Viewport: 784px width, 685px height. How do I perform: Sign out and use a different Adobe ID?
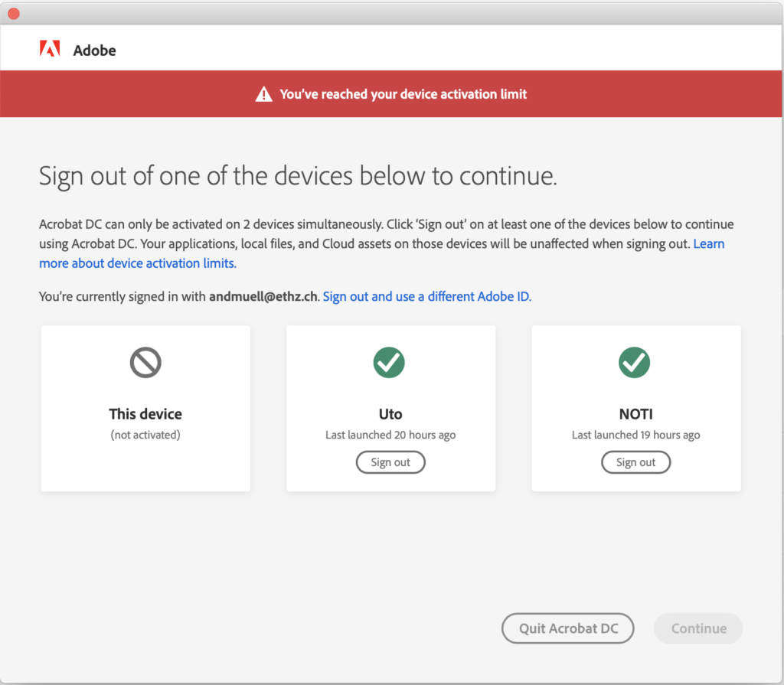(427, 296)
